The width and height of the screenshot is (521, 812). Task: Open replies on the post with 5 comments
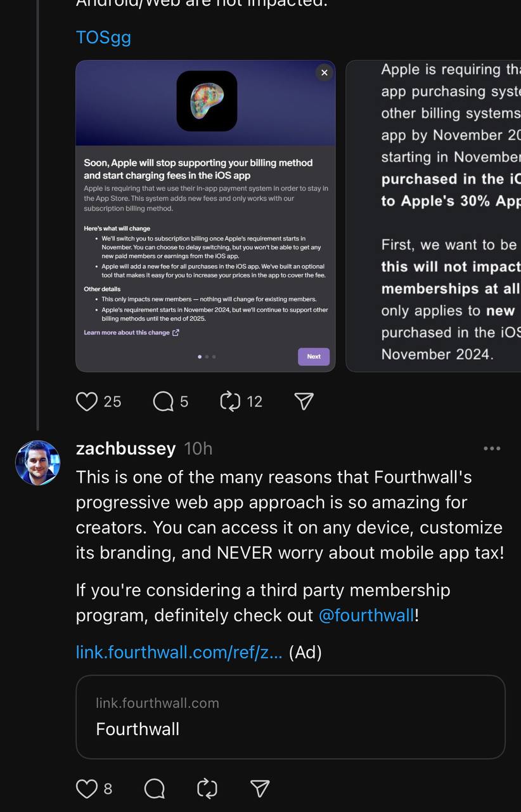164,402
